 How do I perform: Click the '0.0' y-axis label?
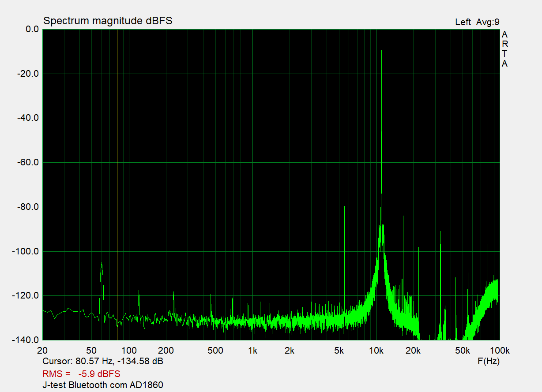(32, 29)
